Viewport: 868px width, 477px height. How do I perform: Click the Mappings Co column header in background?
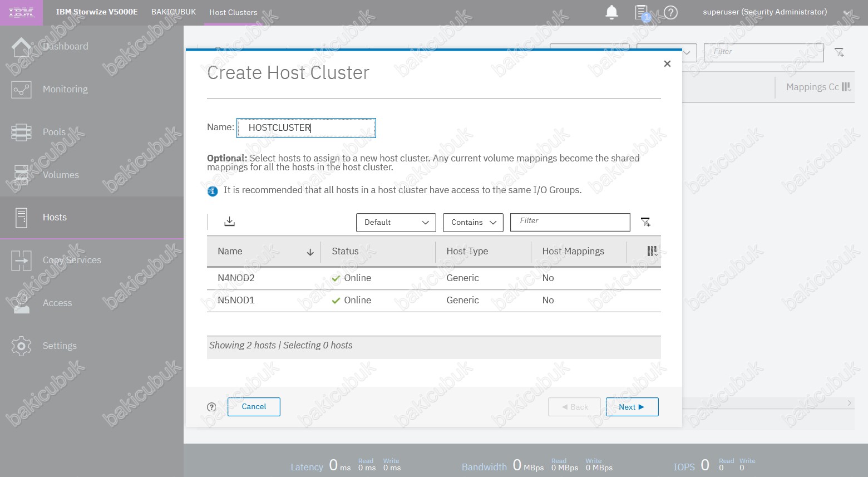pyautogui.click(x=812, y=87)
